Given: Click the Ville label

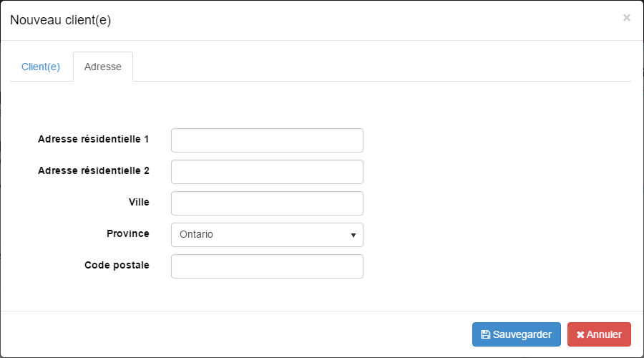Looking at the screenshot, I should (139, 202).
